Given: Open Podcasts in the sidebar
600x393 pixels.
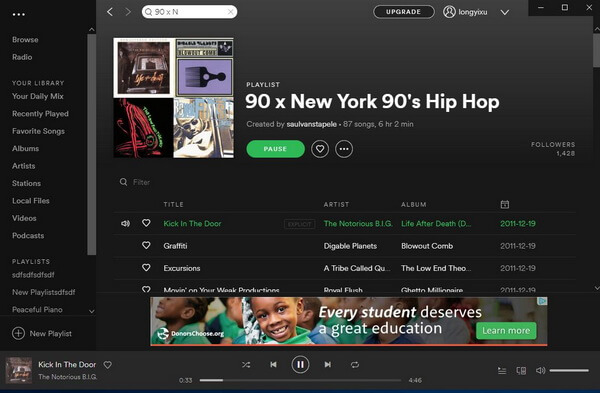Looking at the screenshot, I should point(28,235).
